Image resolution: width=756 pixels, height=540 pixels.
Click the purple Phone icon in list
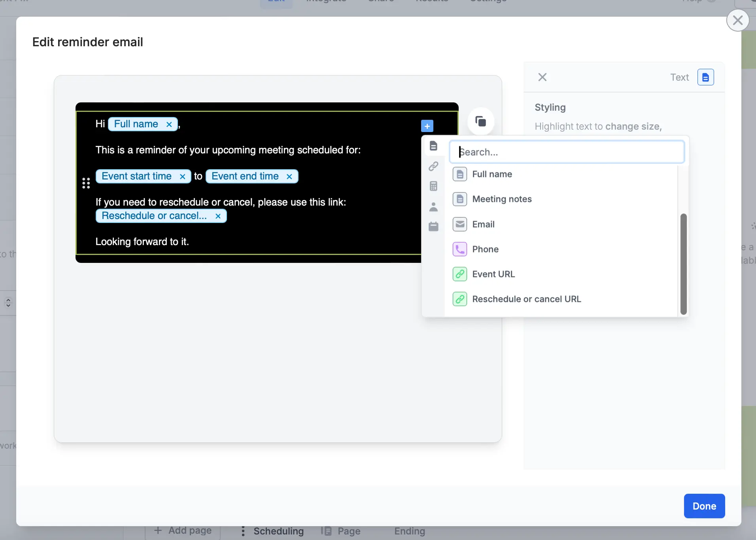(x=460, y=249)
